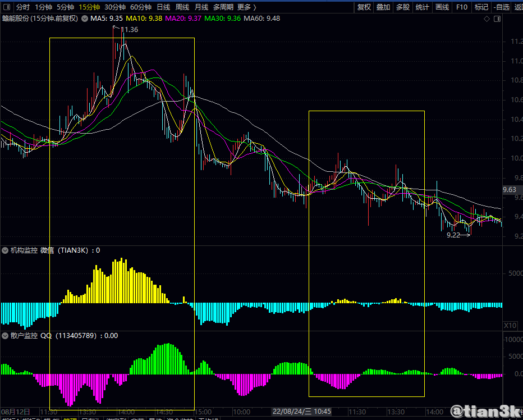Switch to 日线 daily chart
Image resolution: width=523 pixels, height=420 pixels.
(x=163, y=7)
